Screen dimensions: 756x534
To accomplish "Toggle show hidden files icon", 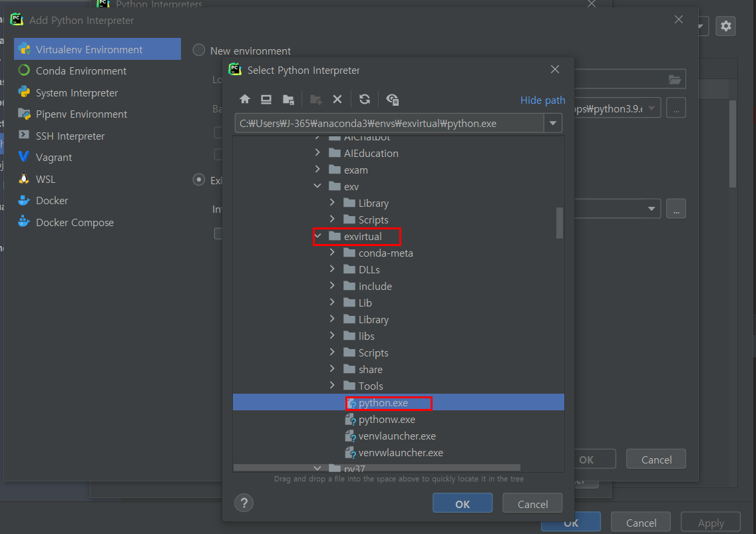I will click(393, 99).
